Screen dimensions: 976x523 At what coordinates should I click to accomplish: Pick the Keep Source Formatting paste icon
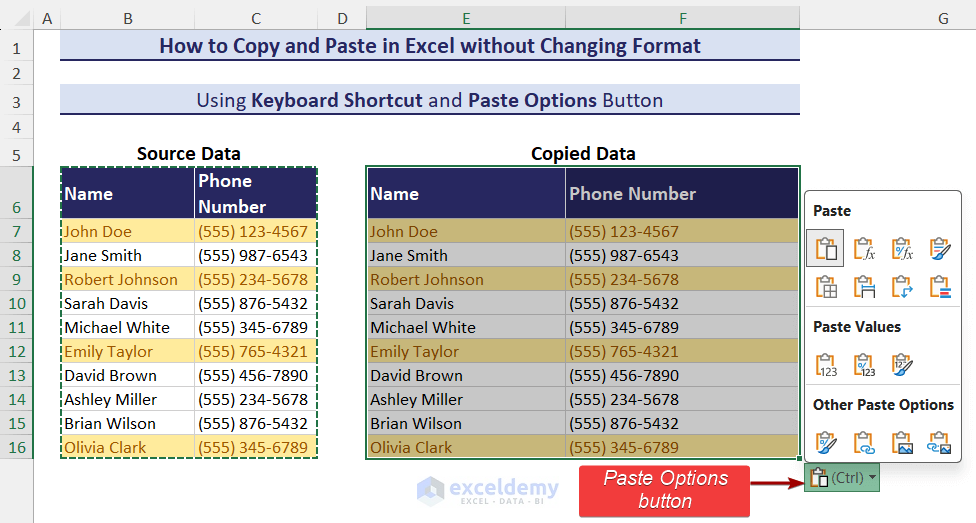[x=940, y=248]
